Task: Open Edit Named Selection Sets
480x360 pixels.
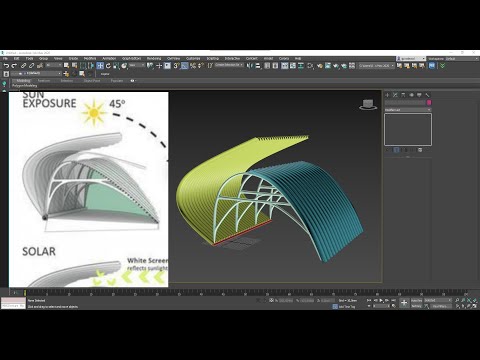Action: click(210, 66)
